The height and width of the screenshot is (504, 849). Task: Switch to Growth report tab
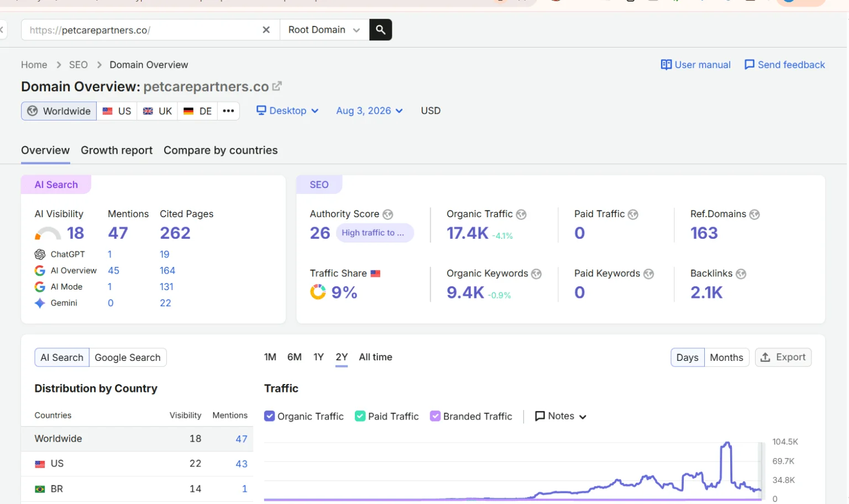click(x=117, y=150)
